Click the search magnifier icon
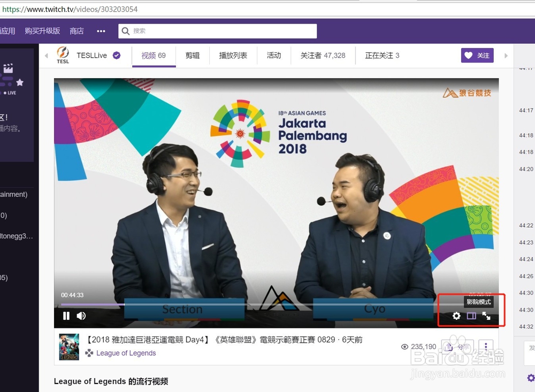 [x=125, y=31]
